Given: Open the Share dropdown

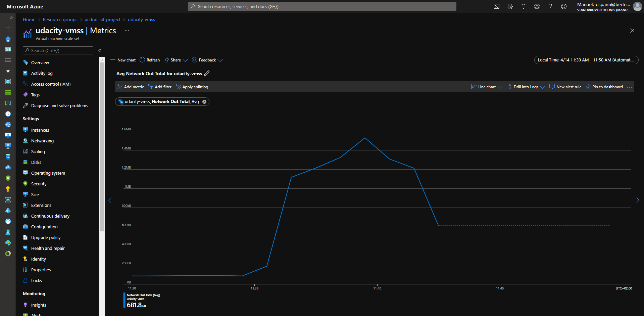Looking at the screenshot, I should (176, 60).
